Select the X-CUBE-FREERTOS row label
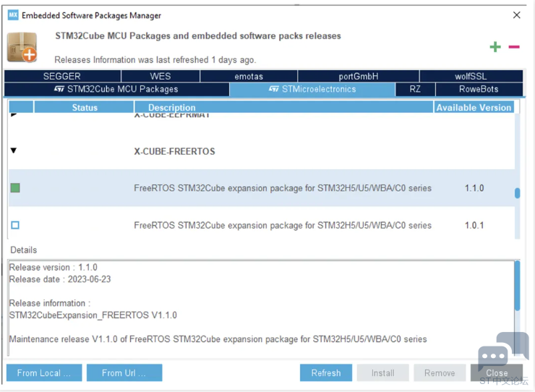The width and height of the screenshot is (535, 392). [x=174, y=152]
